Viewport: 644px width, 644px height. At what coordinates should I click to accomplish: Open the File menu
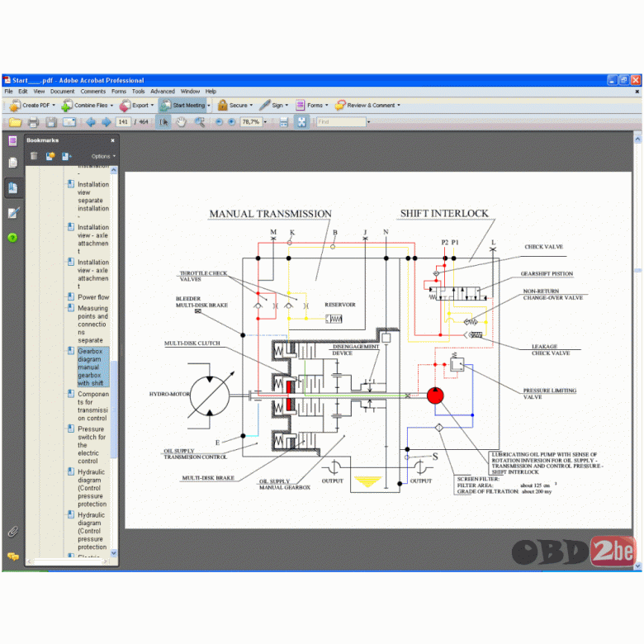pos(8,92)
